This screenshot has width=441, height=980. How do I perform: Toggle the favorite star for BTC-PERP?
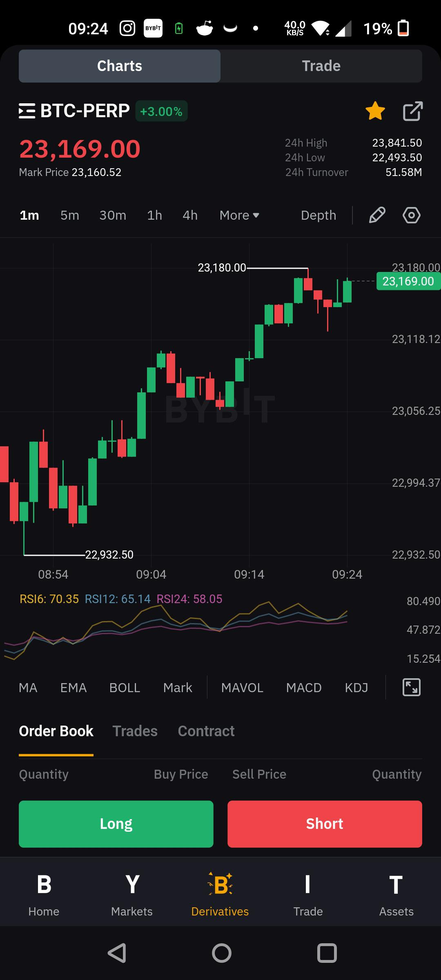pyautogui.click(x=375, y=111)
